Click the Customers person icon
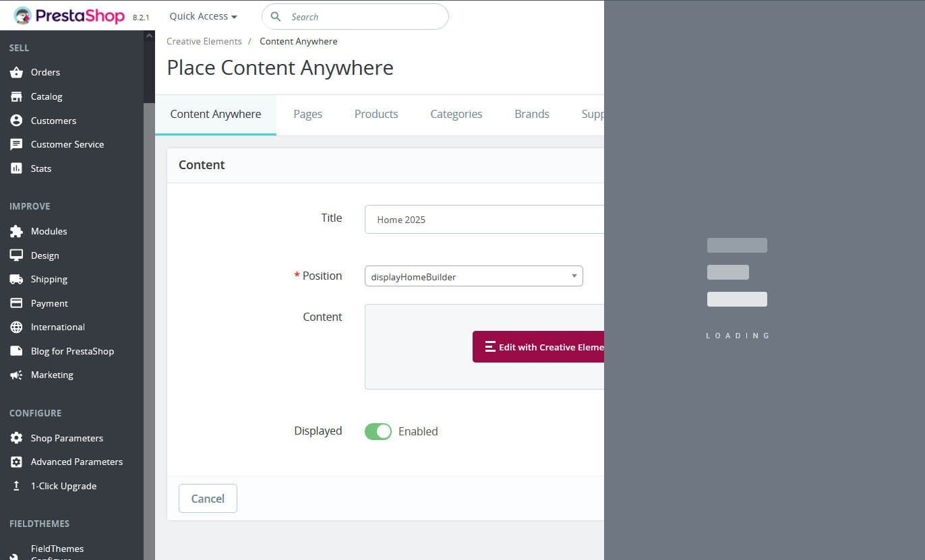This screenshot has width=925, height=560. point(16,121)
